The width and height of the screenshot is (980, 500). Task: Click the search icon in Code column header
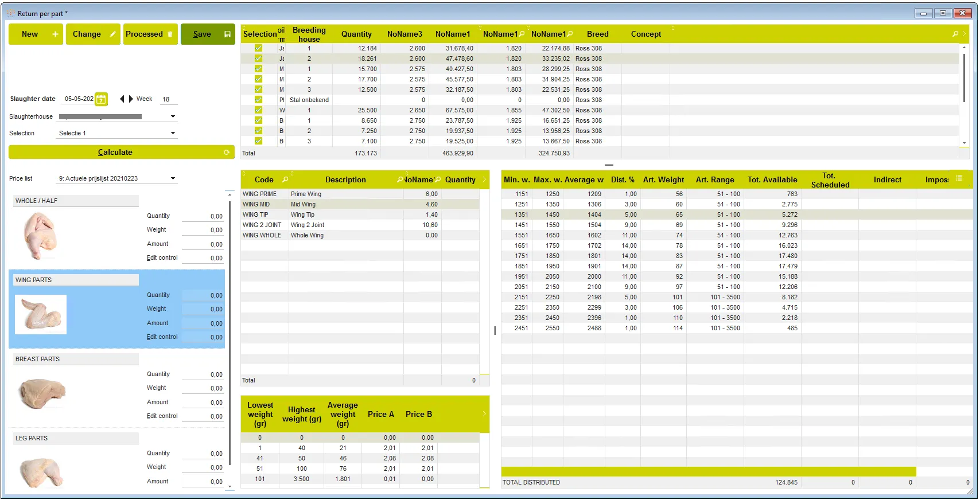(285, 179)
